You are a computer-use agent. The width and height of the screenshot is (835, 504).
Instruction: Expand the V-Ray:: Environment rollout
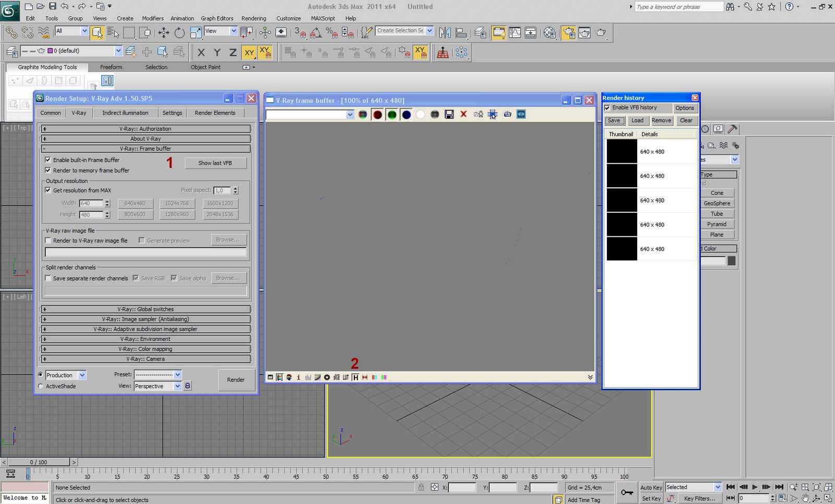point(146,339)
